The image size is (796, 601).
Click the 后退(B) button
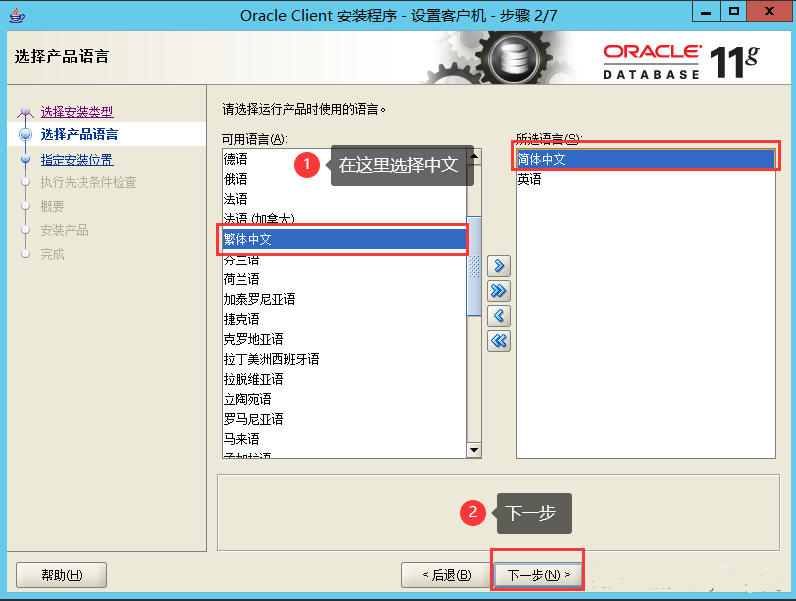446,575
